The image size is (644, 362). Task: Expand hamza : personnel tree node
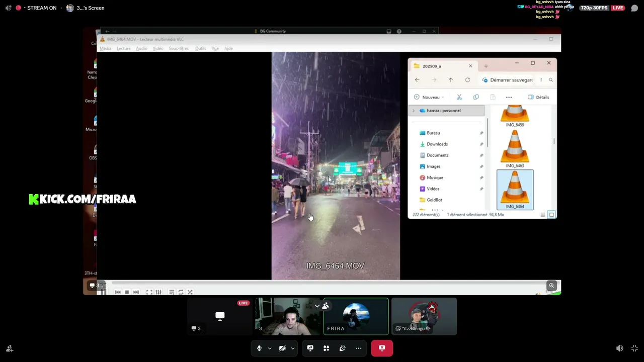(x=414, y=111)
